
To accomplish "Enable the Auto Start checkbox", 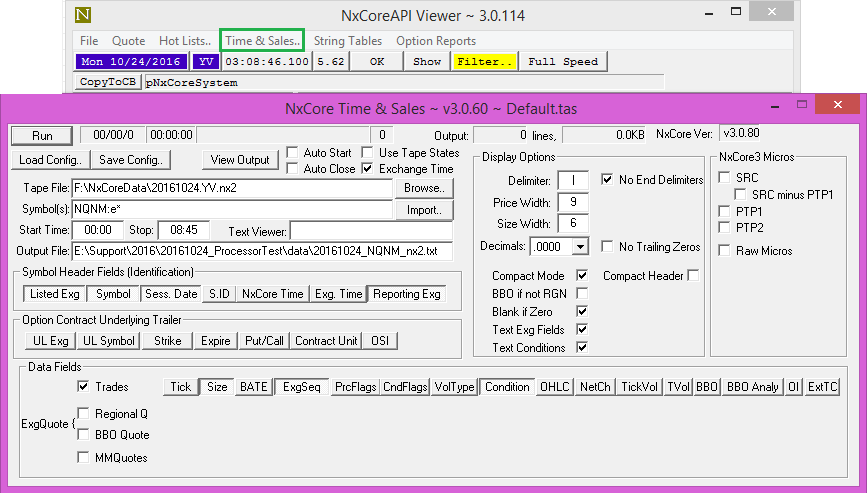I will point(293,153).
